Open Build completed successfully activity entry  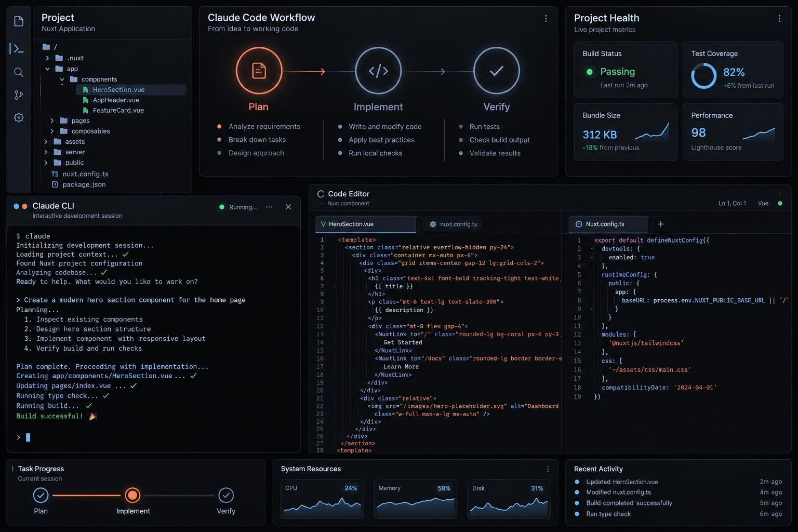click(678, 503)
